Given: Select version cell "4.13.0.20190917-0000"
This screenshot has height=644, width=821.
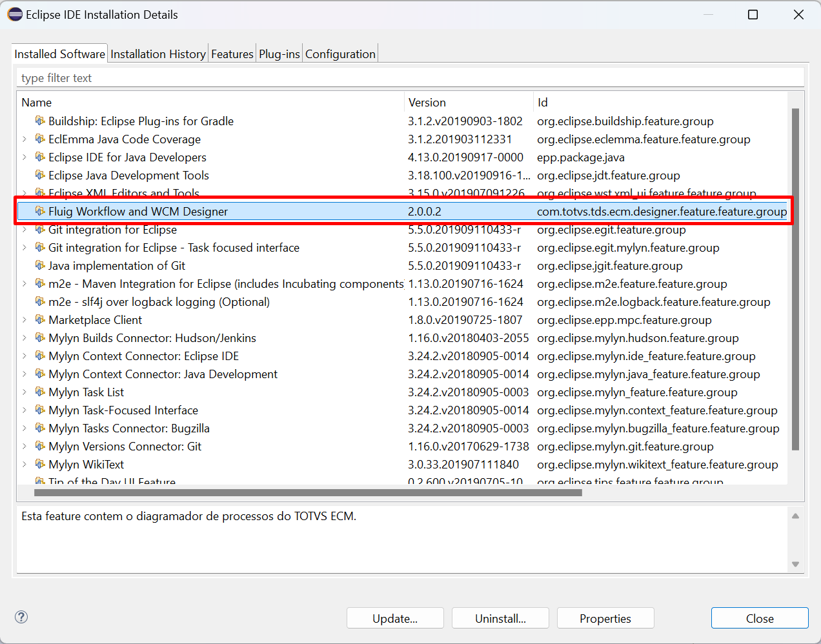Looking at the screenshot, I should [x=465, y=157].
